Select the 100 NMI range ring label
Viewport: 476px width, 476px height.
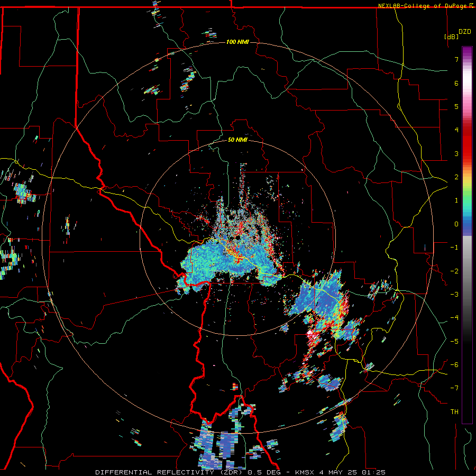(x=237, y=42)
